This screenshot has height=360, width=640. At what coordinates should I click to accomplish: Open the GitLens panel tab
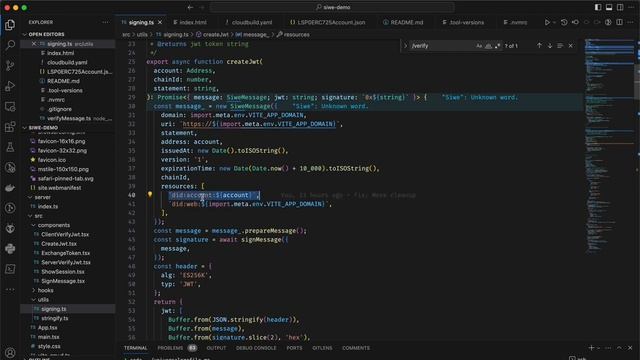(x=322, y=348)
